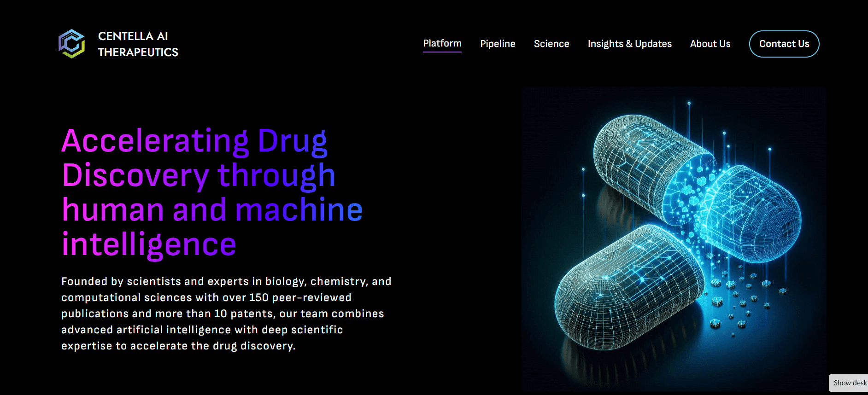Click the paragraph starting "Founded by scientists"
The width and height of the screenshot is (868, 395).
click(x=226, y=314)
